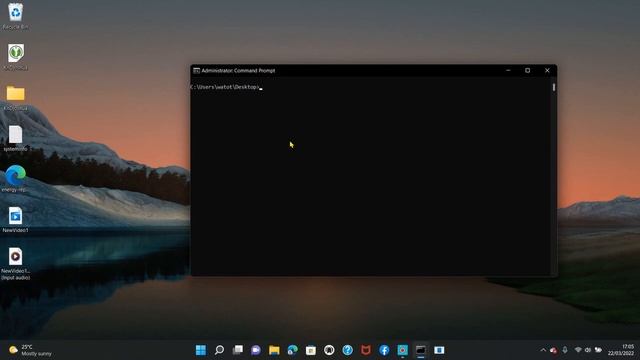Select the green leaf app desktop icon
Viewport: 640px width, 360px height.
(16, 56)
